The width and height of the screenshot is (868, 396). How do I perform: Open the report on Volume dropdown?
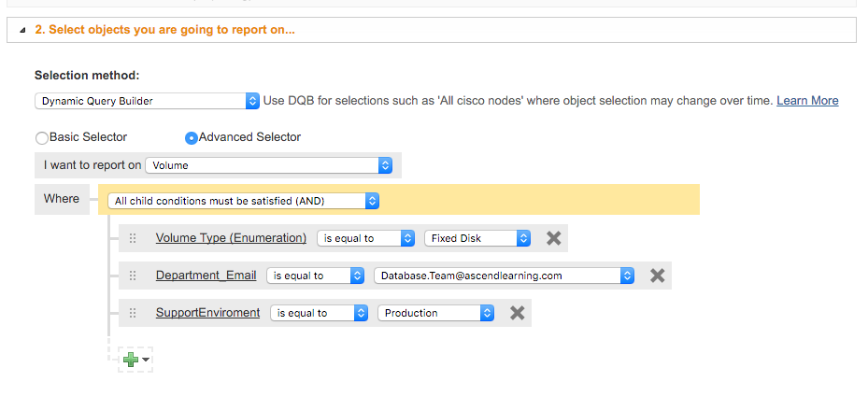point(268,165)
